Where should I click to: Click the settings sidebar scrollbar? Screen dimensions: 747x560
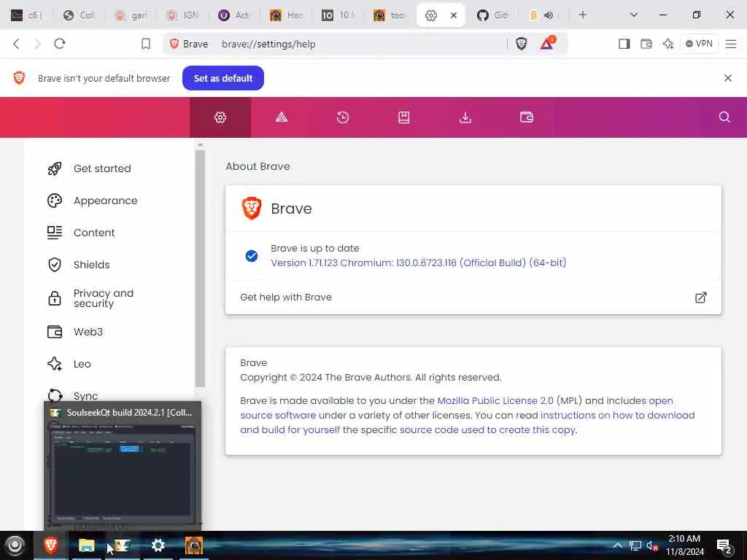[200, 268]
